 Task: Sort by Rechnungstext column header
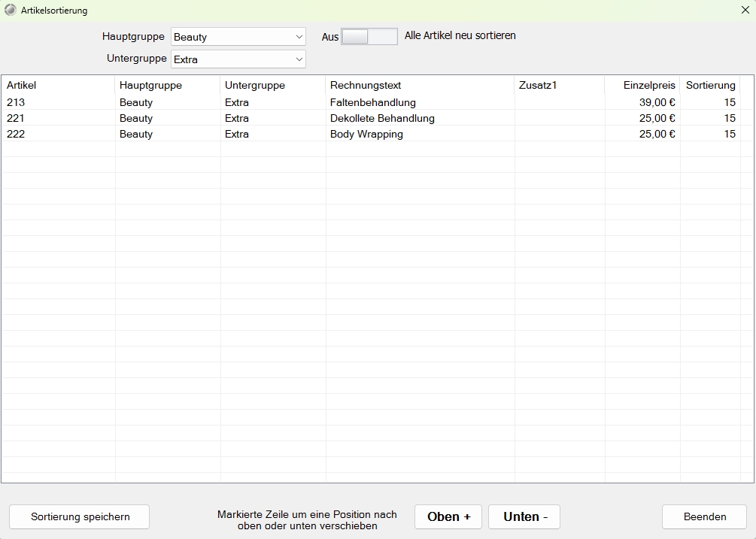[420, 85]
